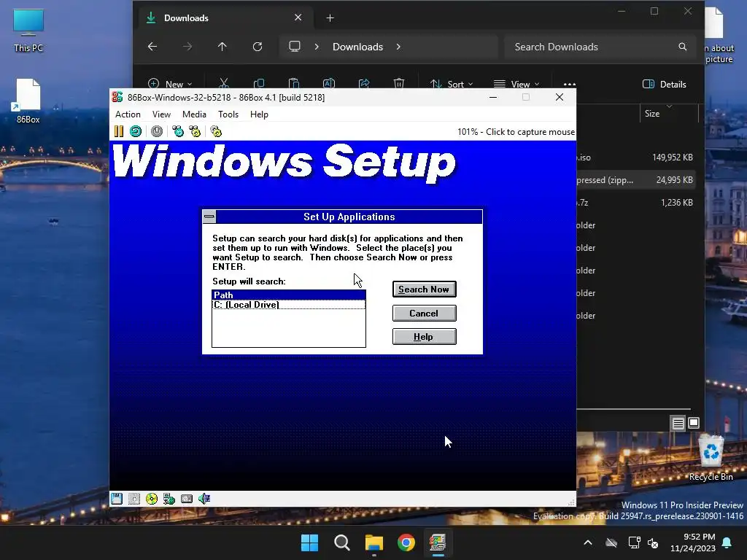Open notifications bell in the taskbar
Viewport: 747px width, 560px height.
(x=727, y=542)
